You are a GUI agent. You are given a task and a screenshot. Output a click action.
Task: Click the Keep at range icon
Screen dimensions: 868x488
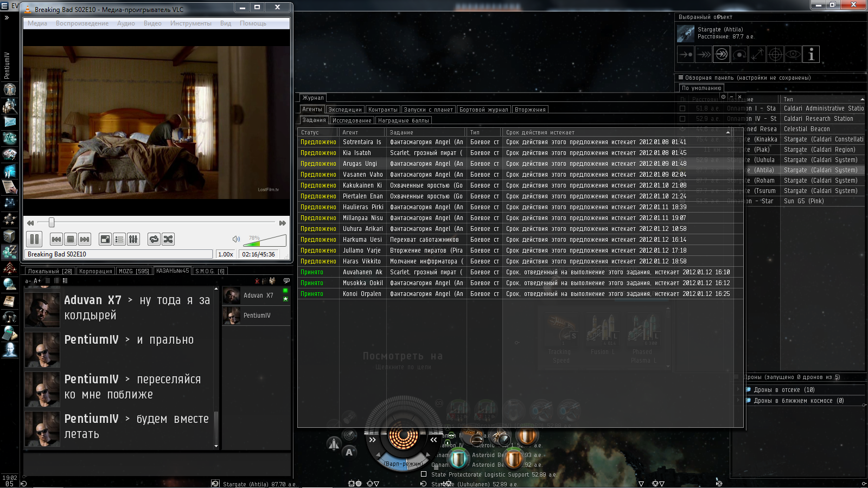tap(757, 54)
